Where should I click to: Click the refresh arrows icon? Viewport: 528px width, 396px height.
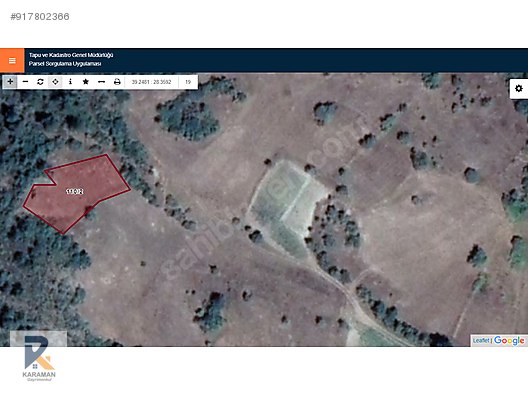click(40, 82)
